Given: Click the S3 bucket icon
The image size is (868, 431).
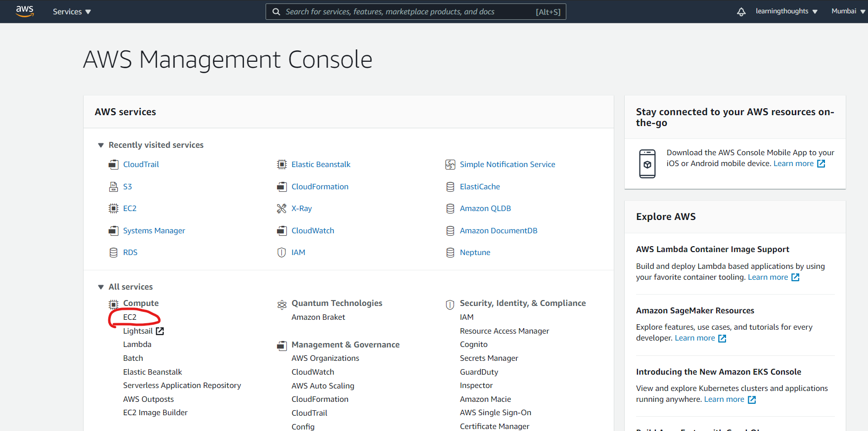Looking at the screenshot, I should 114,187.
